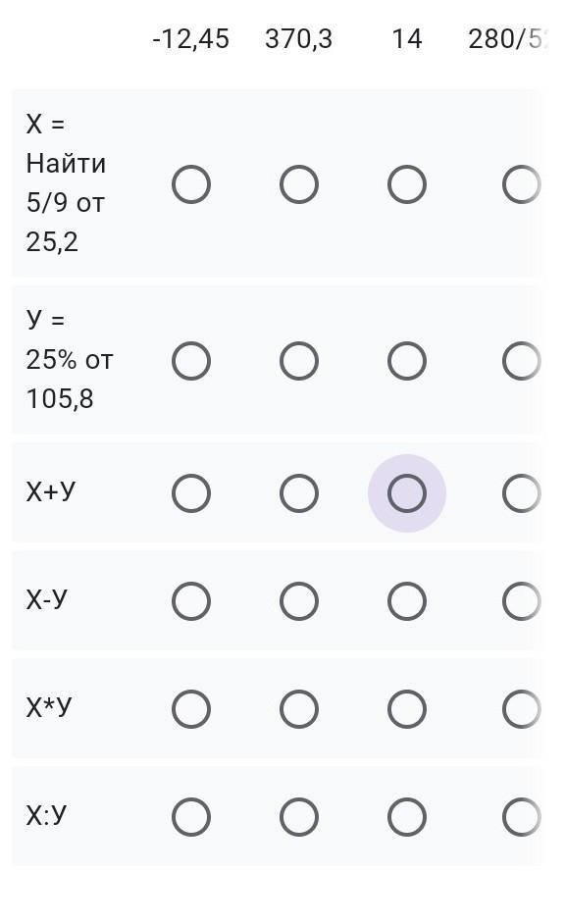Mark X+У row as -12,45
The width and height of the screenshot is (565, 924).
[x=191, y=493]
